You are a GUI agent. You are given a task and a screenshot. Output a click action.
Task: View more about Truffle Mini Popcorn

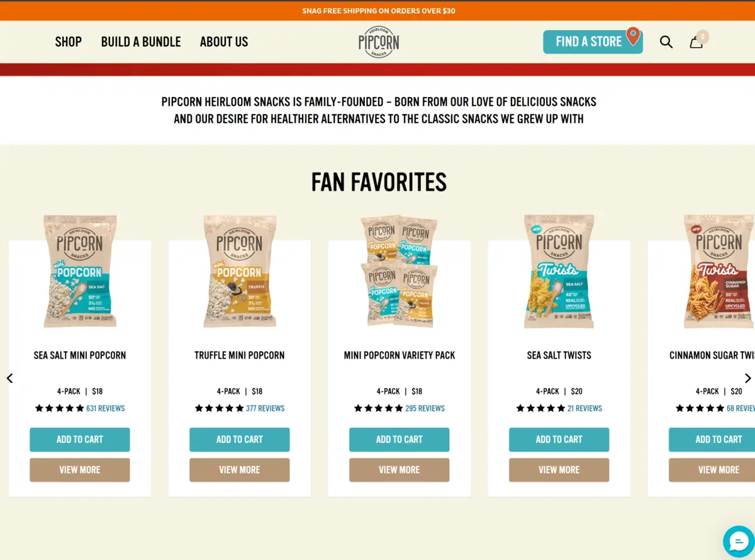coord(240,470)
